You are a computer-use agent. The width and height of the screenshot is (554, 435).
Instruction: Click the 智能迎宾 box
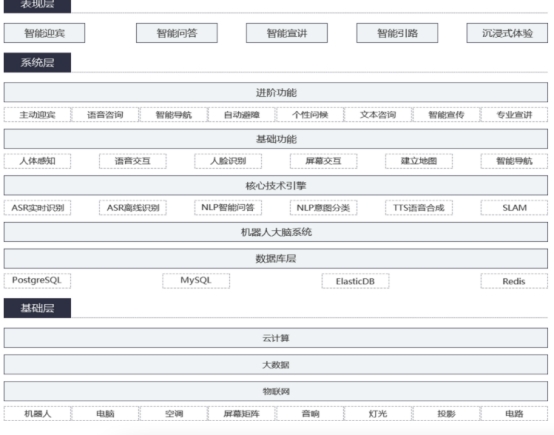point(45,33)
